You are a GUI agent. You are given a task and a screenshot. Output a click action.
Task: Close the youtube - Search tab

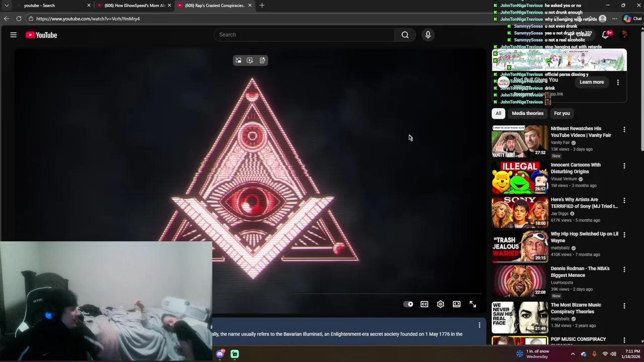(x=89, y=6)
